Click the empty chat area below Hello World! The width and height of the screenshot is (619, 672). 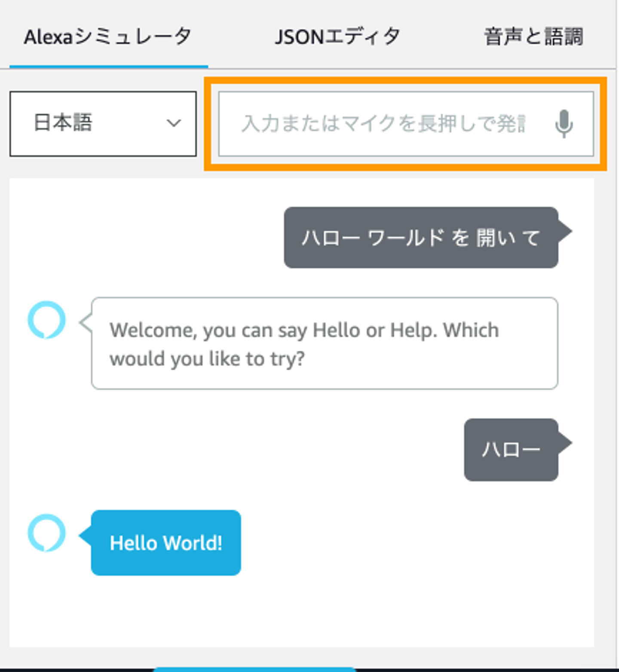[x=301, y=611]
